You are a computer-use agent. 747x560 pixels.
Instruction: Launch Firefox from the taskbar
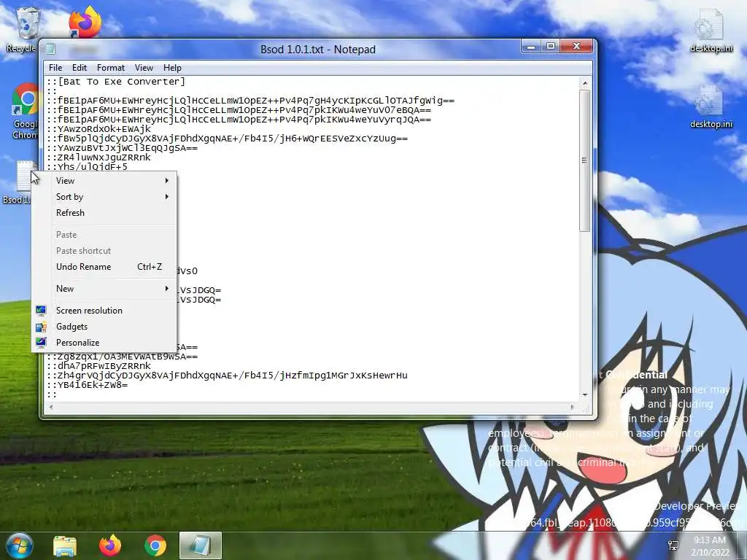point(110,545)
